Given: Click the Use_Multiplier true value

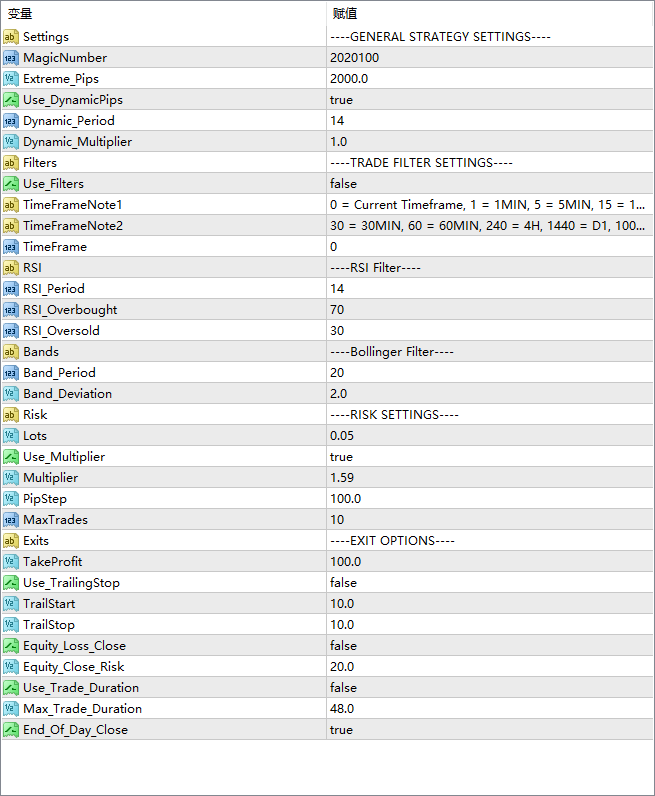Looking at the screenshot, I should (341, 457).
